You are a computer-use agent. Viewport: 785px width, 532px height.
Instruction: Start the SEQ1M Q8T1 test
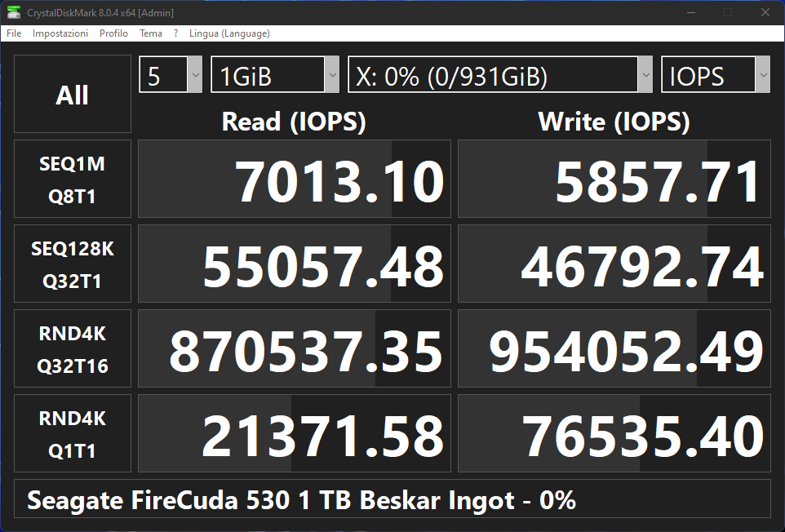[x=72, y=180]
